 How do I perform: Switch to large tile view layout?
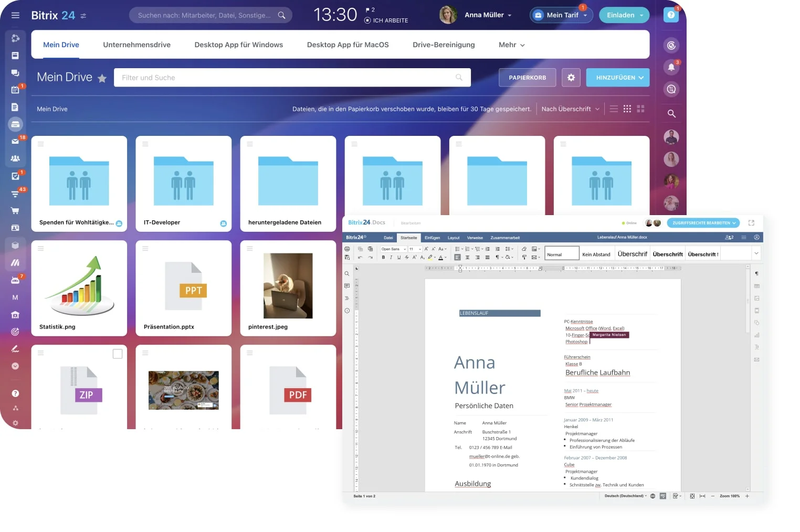coord(640,109)
